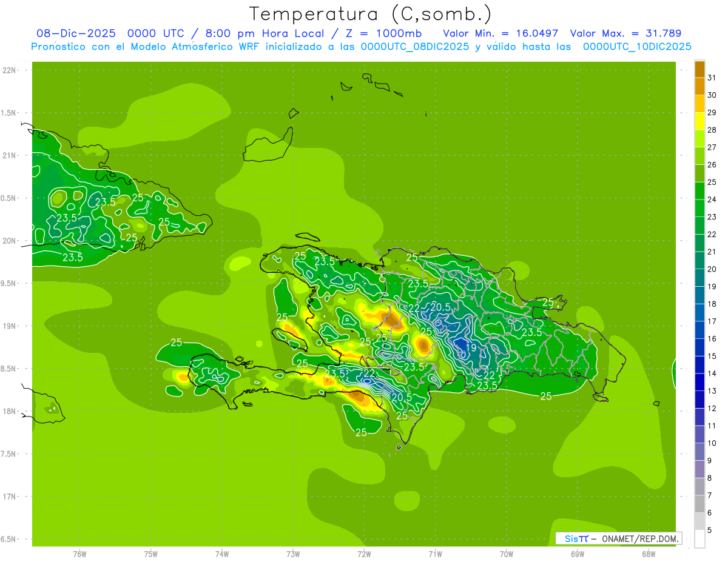Click the "Valor Max. = 31.789" readout

click(624, 33)
